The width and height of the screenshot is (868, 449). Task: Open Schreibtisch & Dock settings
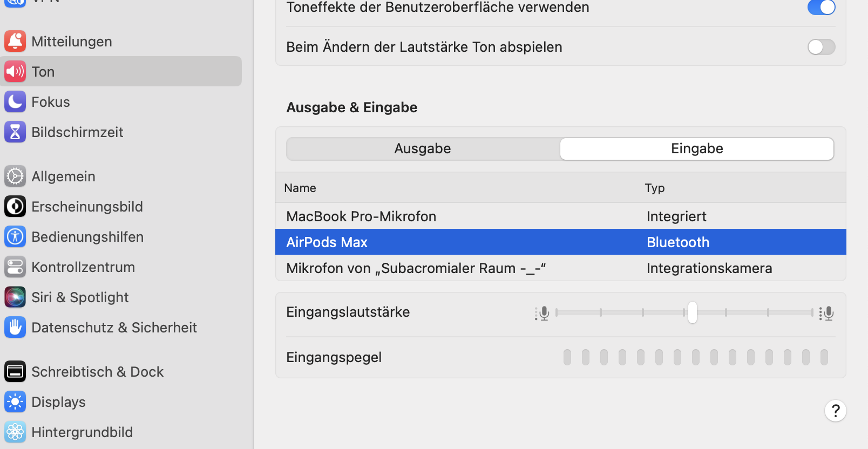coord(97,372)
